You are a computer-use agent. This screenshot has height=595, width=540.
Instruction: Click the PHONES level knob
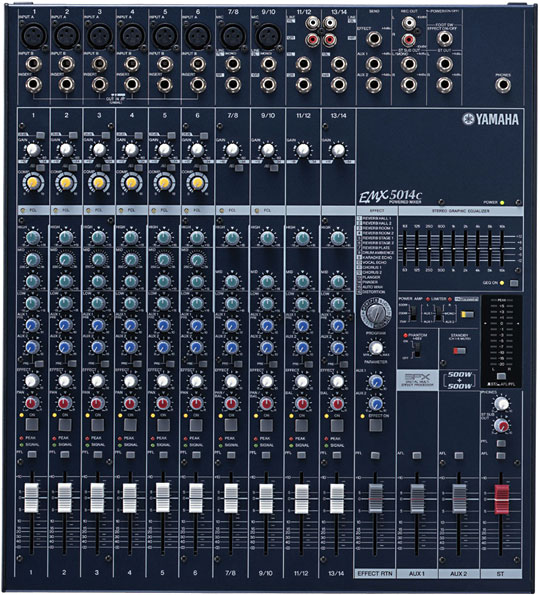point(502,403)
